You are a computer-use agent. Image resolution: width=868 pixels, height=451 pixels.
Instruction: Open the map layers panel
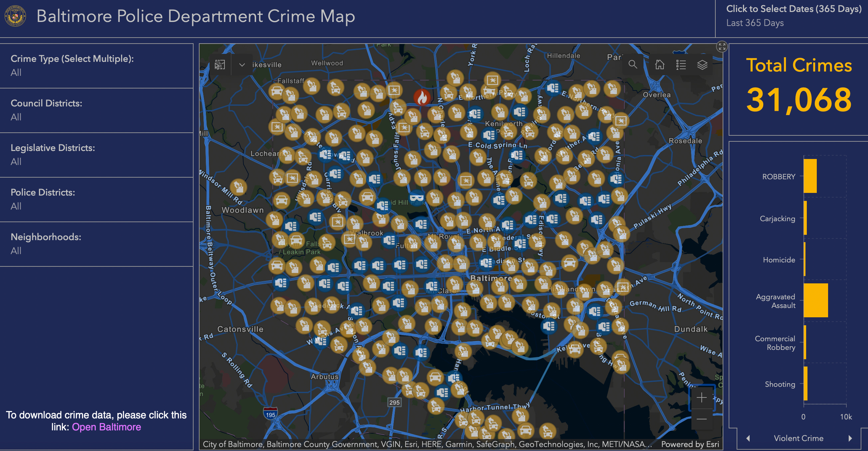click(702, 65)
